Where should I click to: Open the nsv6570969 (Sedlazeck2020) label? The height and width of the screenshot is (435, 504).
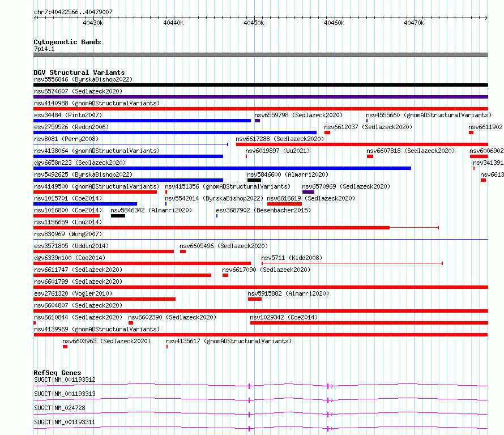tap(346, 186)
